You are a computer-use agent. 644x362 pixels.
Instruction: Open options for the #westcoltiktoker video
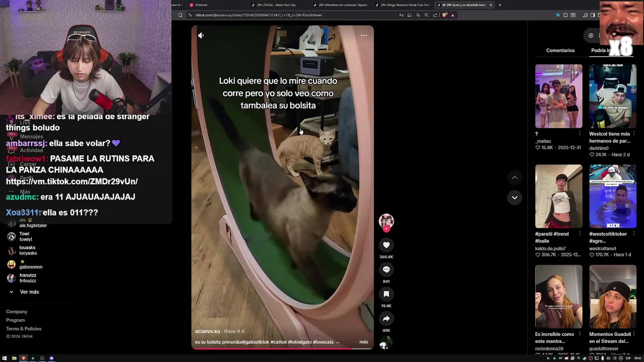click(x=634, y=234)
